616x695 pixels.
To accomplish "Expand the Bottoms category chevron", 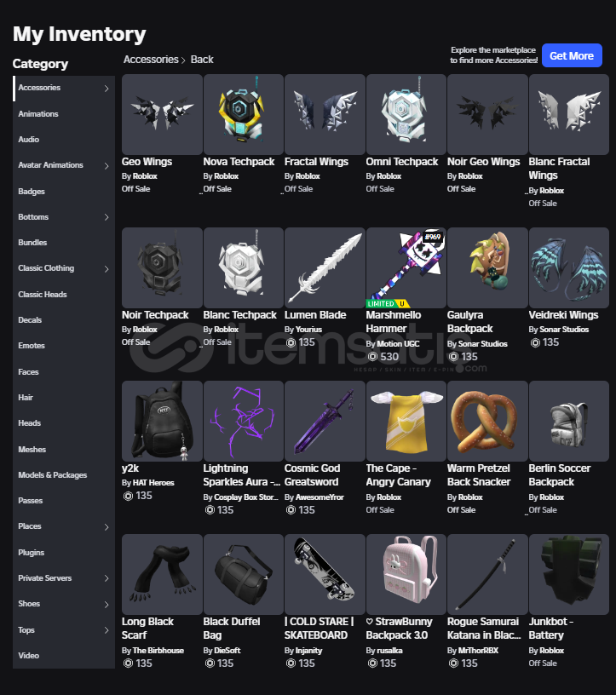I will [x=107, y=217].
